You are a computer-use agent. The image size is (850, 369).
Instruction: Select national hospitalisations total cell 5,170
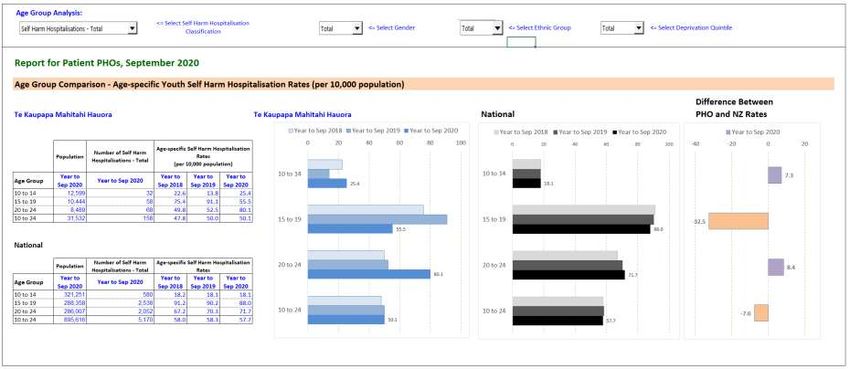pyautogui.click(x=120, y=320)
